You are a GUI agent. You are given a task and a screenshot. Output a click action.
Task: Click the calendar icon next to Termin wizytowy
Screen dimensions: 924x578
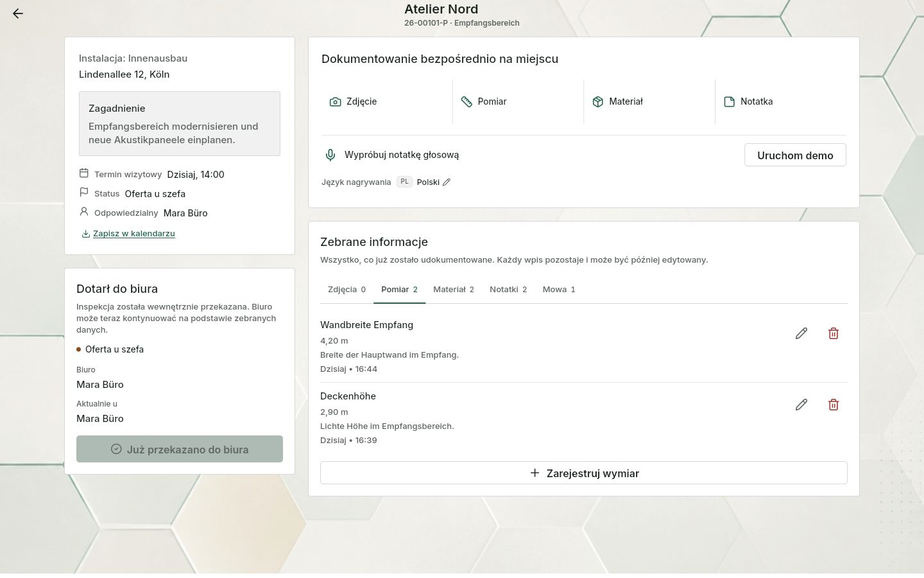[84, 173]
